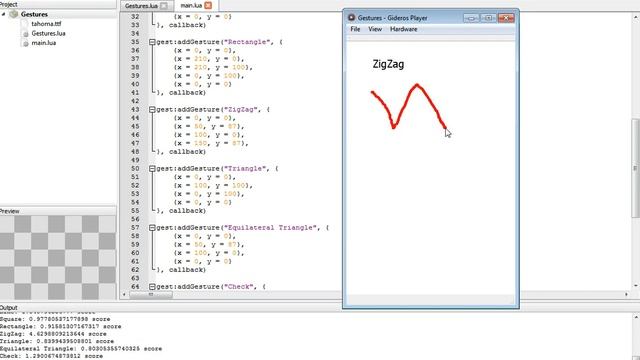The image size is (640, 360).
Task: Click the Gideros Player window icon
Action: coord(351,18)
